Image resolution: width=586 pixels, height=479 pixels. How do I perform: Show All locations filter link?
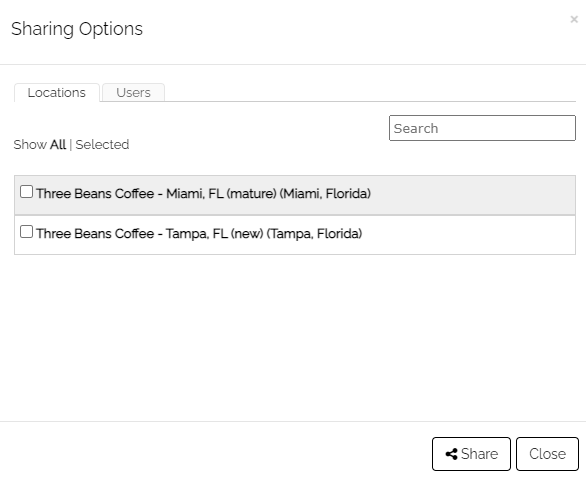click(58, 145)
